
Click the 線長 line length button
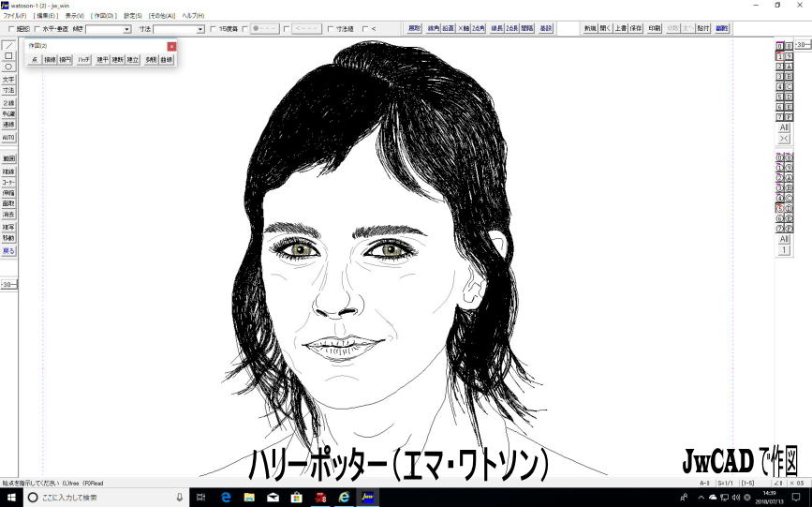tap(497, 28)
